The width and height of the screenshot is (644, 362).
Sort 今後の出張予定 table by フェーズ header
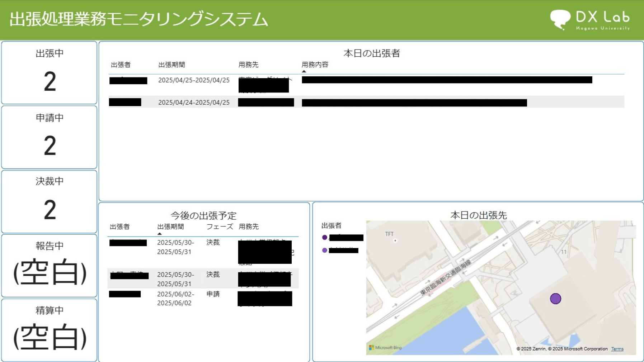(x=220, y=227)
